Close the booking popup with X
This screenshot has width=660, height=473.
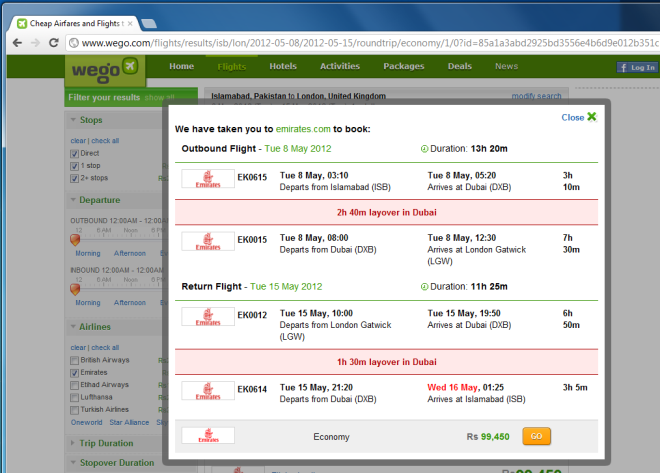[x=592, y=117]
